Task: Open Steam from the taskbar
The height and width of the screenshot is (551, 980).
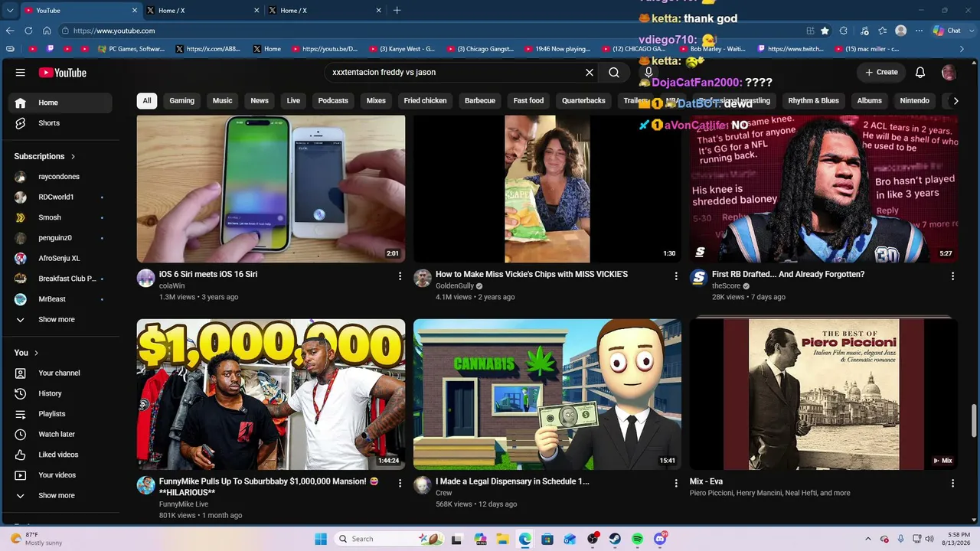Action: point(615,539)
